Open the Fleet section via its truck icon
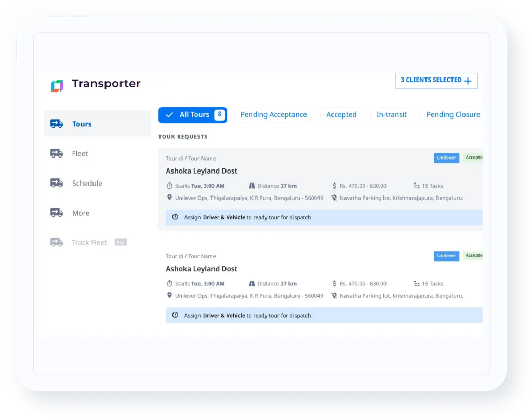This screenshot has height=418, width=532. click(57, 153)
